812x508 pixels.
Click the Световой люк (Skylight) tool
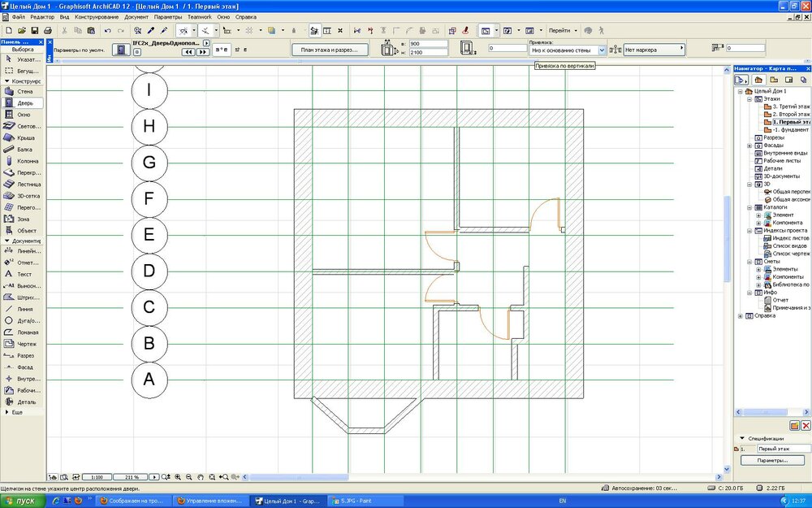tap(22, 126)
